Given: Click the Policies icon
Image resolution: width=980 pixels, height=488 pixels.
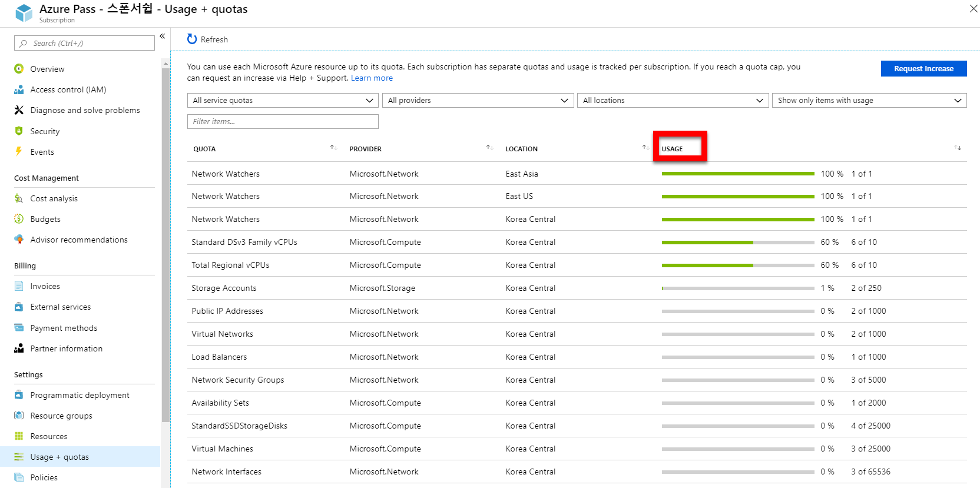Looking at the screenshot, I should tap(19, 477).
